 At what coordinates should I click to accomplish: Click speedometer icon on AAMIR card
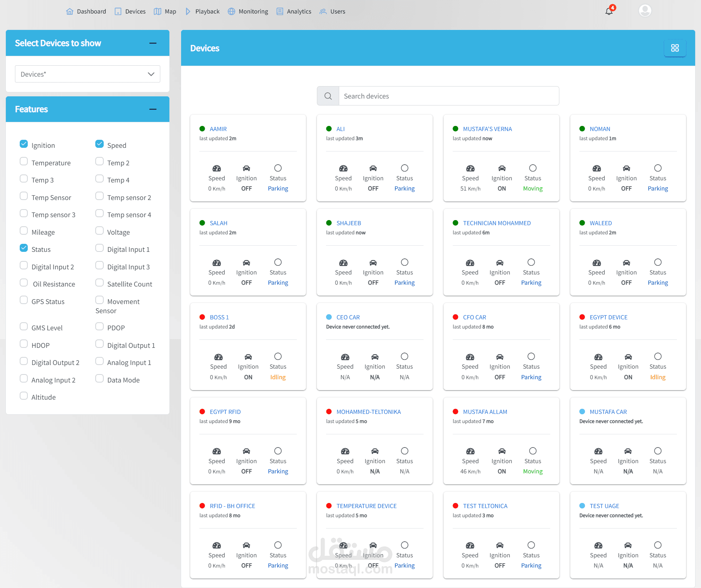(x=217, y=168)
